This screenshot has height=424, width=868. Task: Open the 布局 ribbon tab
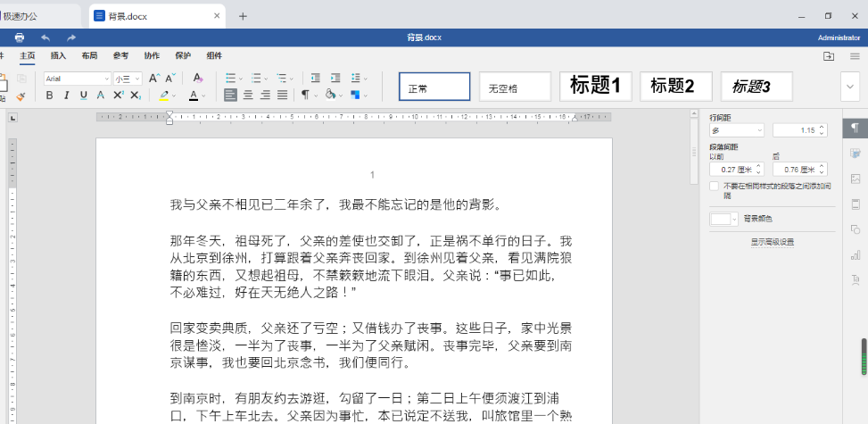89,55
